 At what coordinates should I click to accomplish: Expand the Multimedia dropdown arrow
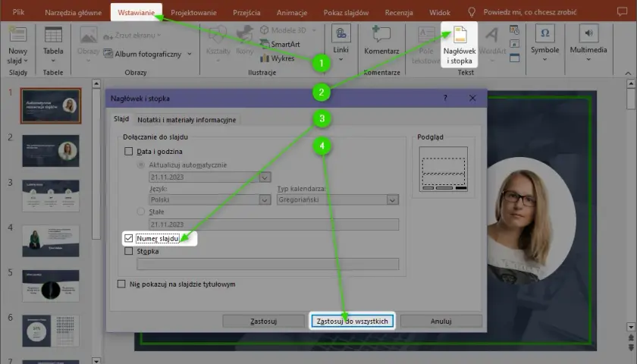click(x=588, y=60)
